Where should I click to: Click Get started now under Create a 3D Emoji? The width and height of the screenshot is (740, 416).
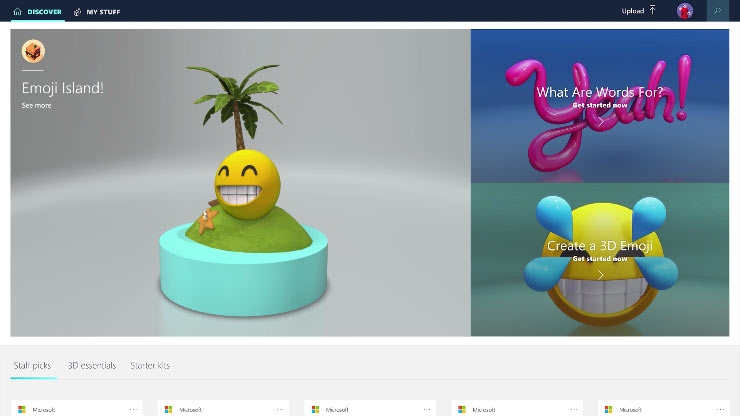click(600, 258)
